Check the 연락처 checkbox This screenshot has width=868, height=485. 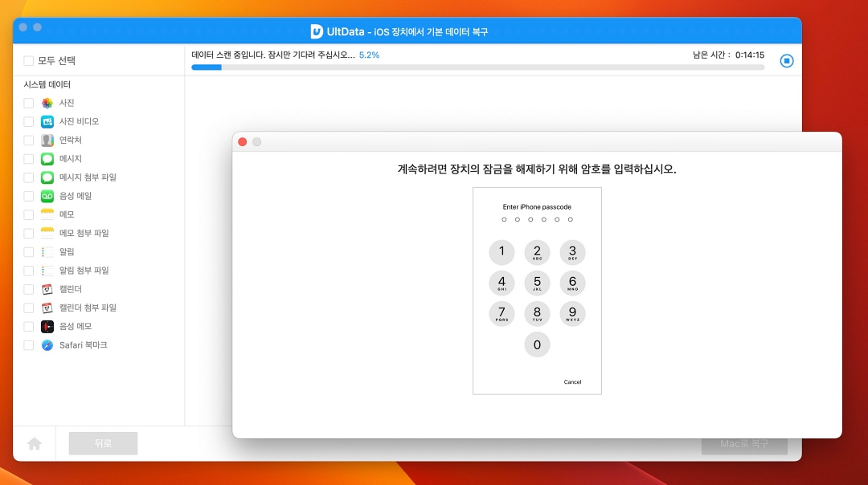click(x=29, y=141)
